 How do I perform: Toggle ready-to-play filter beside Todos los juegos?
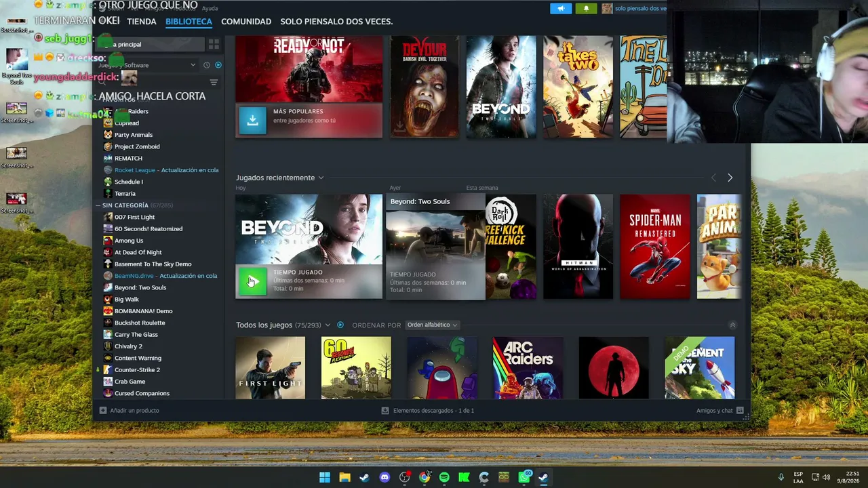pyautogui.click(x=340, y=325)
